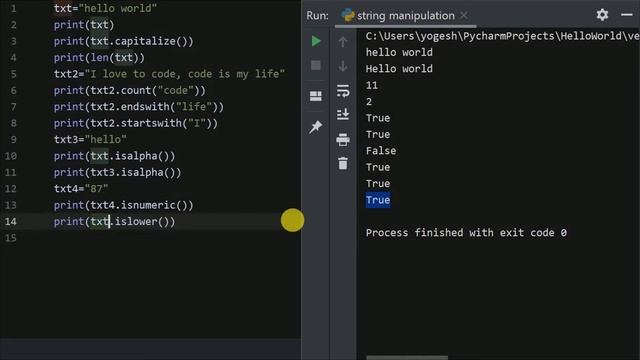Click output line showing 2
Viewport: 640px width, 360px height.
(369, 102)
